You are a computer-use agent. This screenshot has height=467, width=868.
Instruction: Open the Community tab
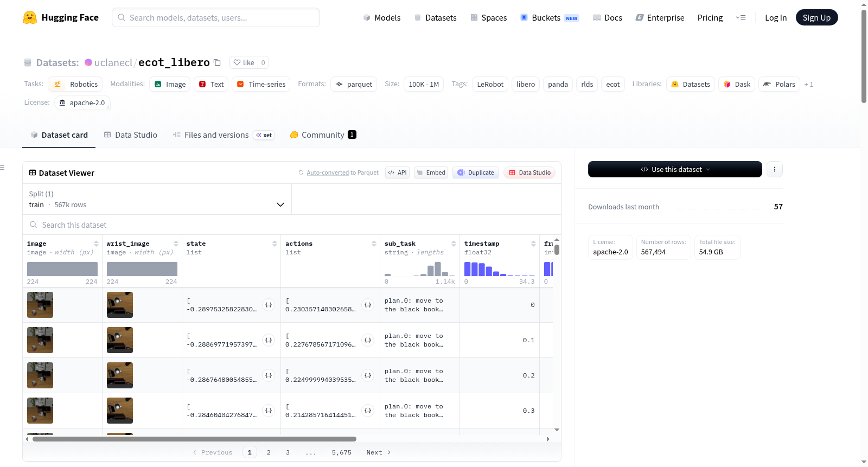click(x=323, y=135)
